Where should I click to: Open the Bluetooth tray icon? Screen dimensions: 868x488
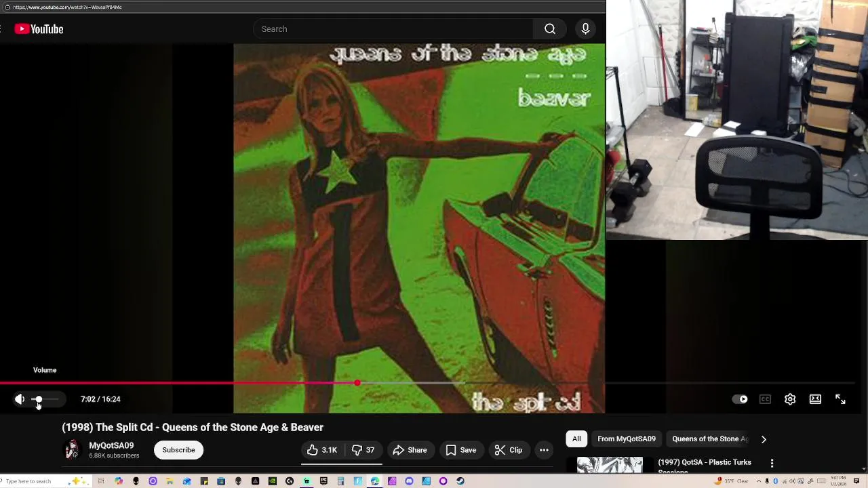pos(775,481)
